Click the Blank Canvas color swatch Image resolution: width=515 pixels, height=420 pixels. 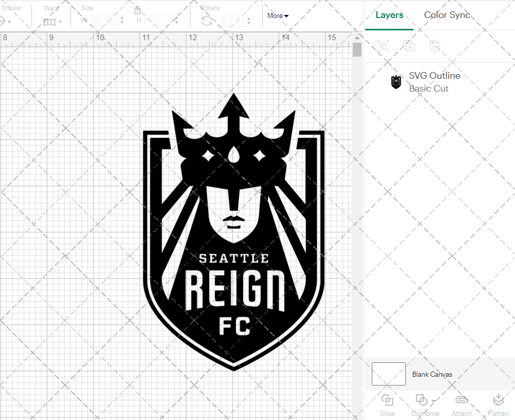pyautogui.click(x=388, y=374)
